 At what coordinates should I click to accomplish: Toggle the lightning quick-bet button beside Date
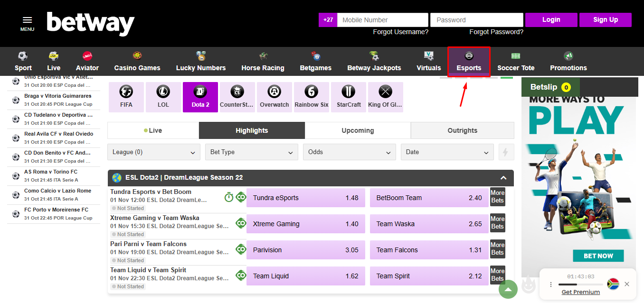point(505,152)
